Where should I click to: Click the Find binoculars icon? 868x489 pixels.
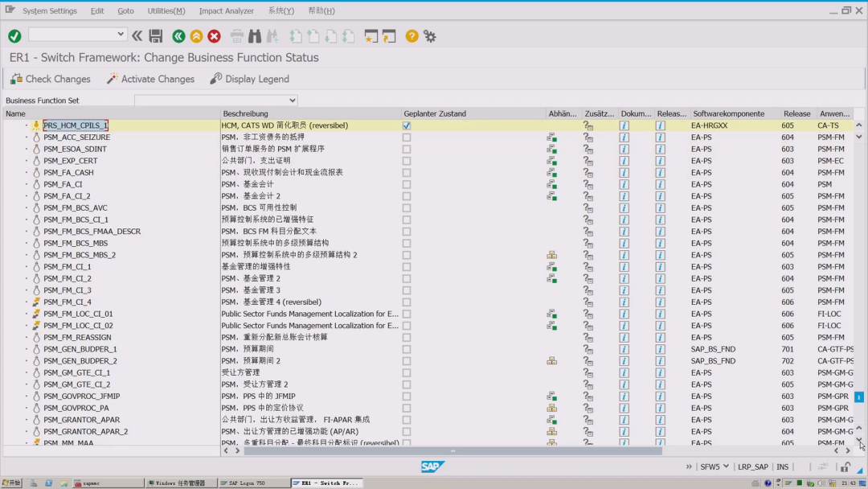pos(255,36)
